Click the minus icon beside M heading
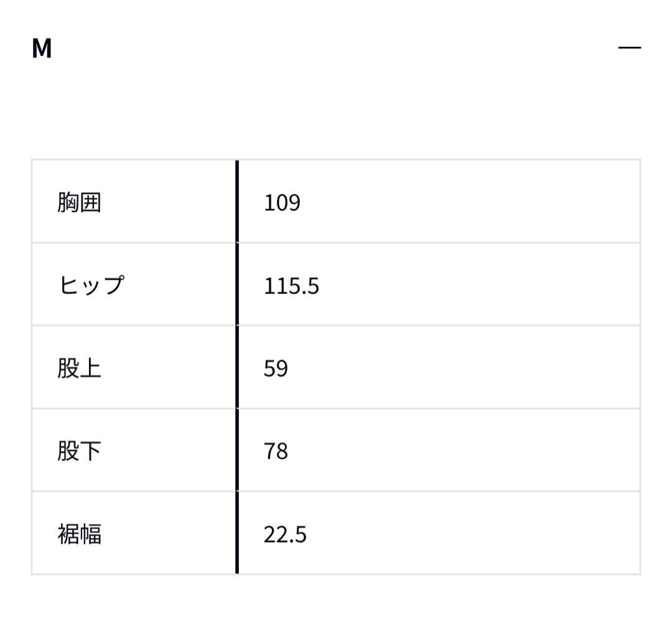The height and width of the screenshot is (617, 672). tap(630, 47)
